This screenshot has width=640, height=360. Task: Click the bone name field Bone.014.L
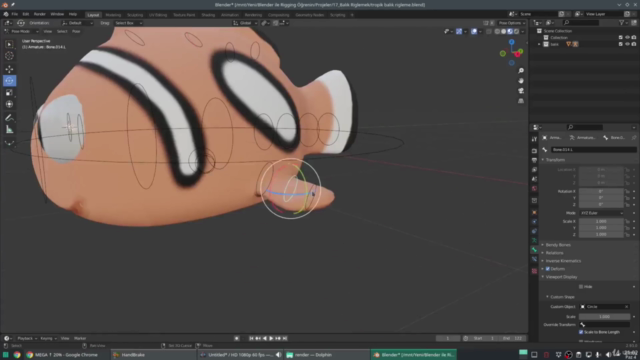click(x=593, y=150)
